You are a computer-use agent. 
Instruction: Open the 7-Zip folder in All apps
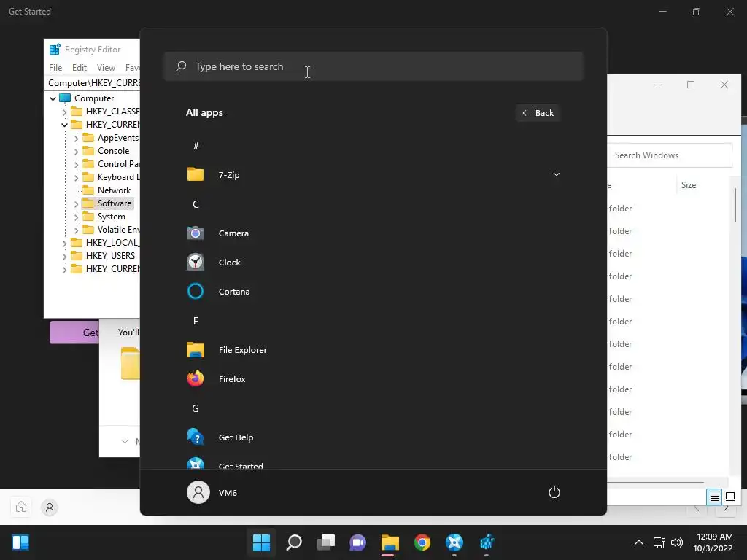click(373, 175)
